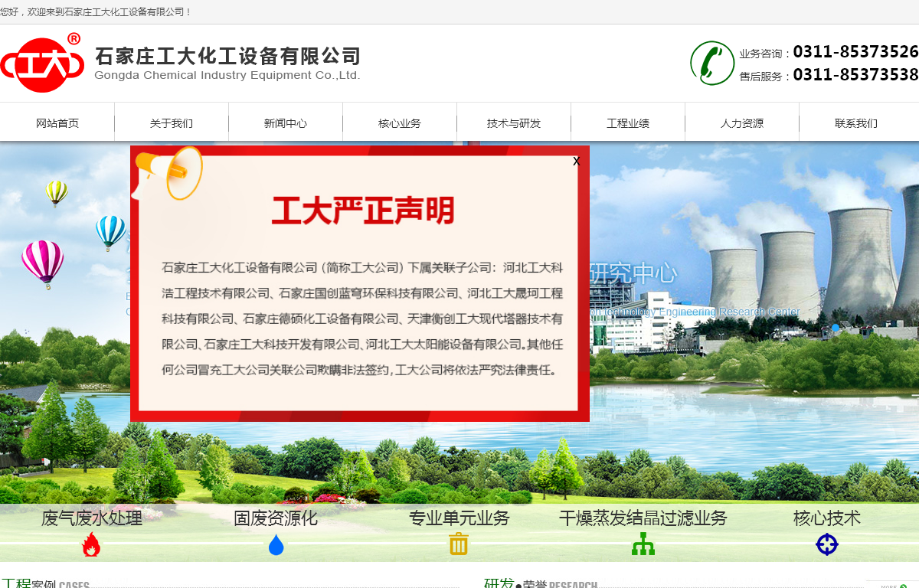Screen dimensions: 919x588
Task: Click the green telephone icon
Action: 712,63
